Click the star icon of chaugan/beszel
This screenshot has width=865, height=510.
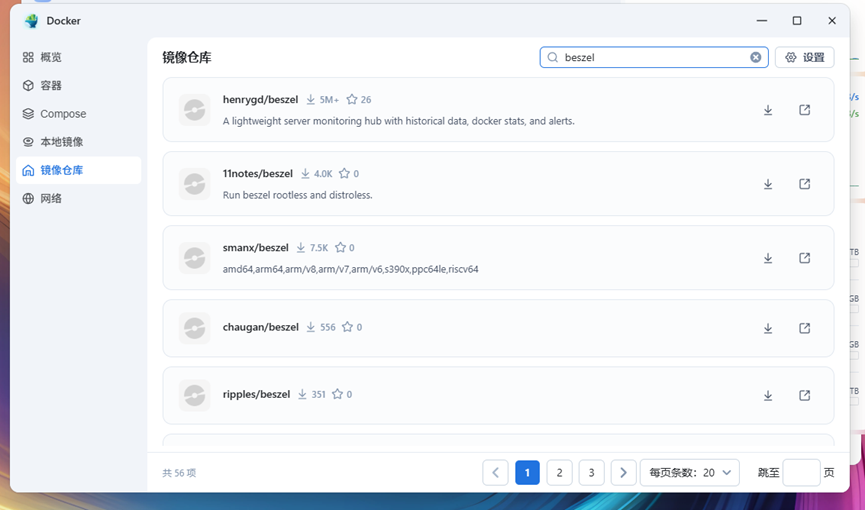[347, 327]
